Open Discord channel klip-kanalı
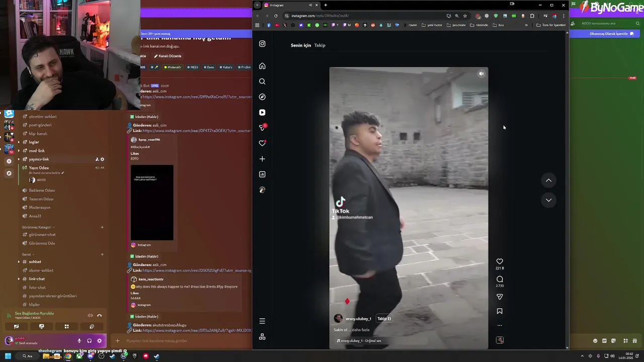Image resolution: width=644 pixels, height=362 pixels. coord(38,134)
